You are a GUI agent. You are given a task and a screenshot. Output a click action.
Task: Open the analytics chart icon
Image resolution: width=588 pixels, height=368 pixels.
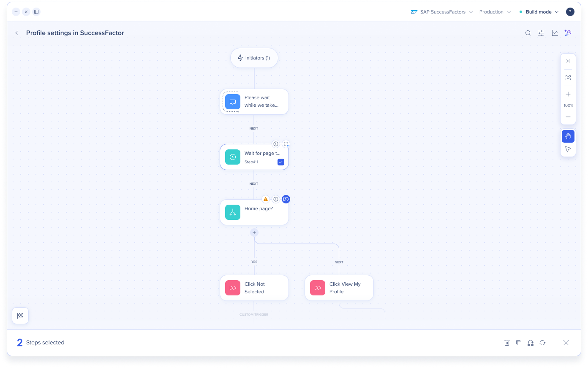click(x=555, y=33)
